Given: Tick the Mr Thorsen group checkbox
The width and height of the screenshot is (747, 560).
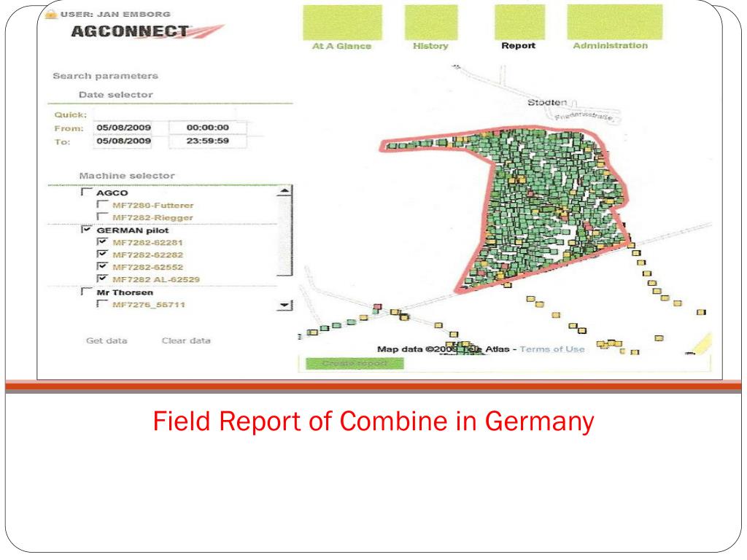Looking at the screenshot, I should pos(86,292).
